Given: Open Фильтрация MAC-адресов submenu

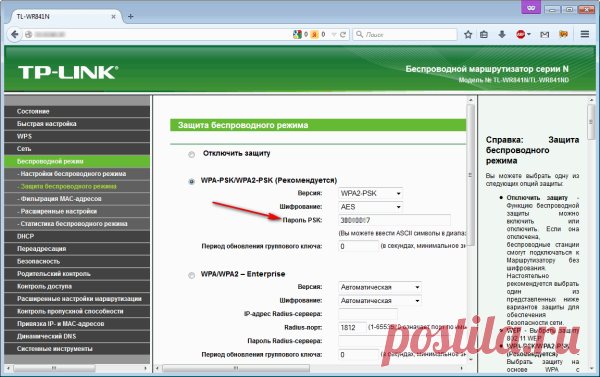Looking at the screenshot, I should [77, 199].
